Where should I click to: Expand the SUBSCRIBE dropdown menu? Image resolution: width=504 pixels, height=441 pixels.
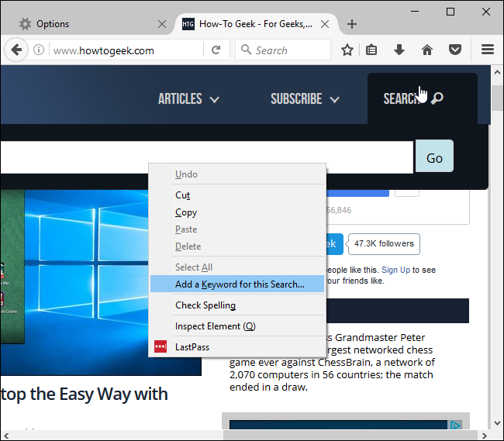(x=305, y=99)
